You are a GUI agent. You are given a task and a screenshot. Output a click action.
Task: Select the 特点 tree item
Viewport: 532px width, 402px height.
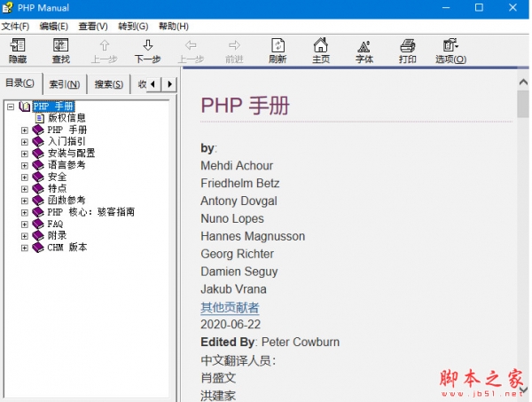57,188
